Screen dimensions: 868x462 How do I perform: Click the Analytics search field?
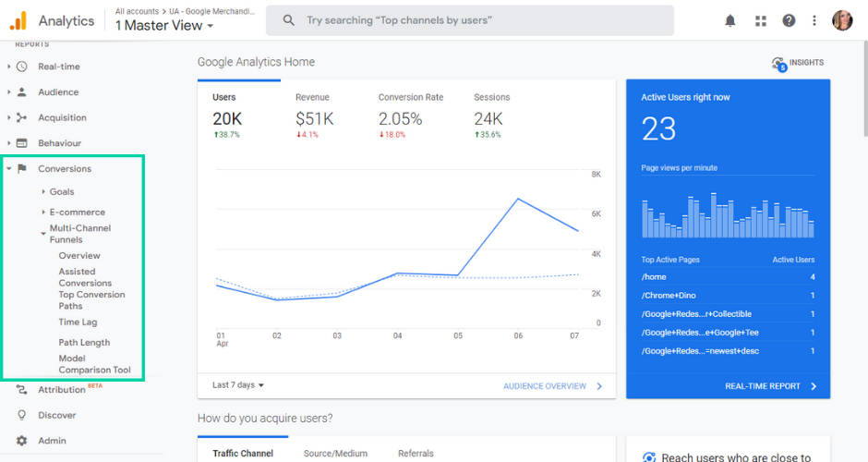click(x=469, y=20)
